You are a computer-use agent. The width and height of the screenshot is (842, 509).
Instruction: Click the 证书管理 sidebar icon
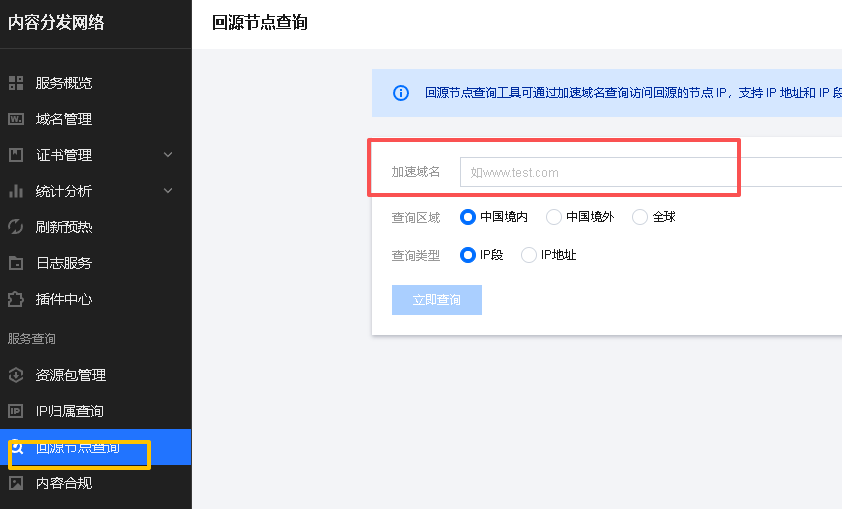tap(16, 155)
